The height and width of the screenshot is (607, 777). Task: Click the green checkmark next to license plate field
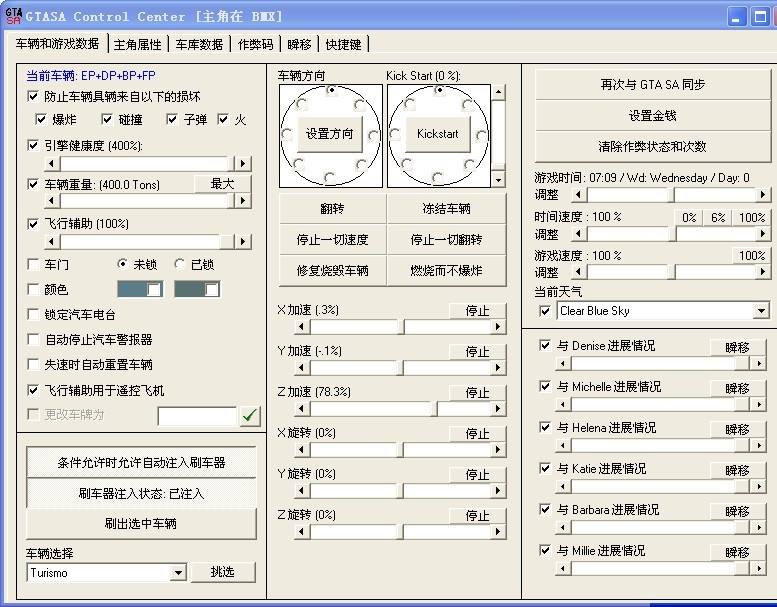(x=250, y=415)
